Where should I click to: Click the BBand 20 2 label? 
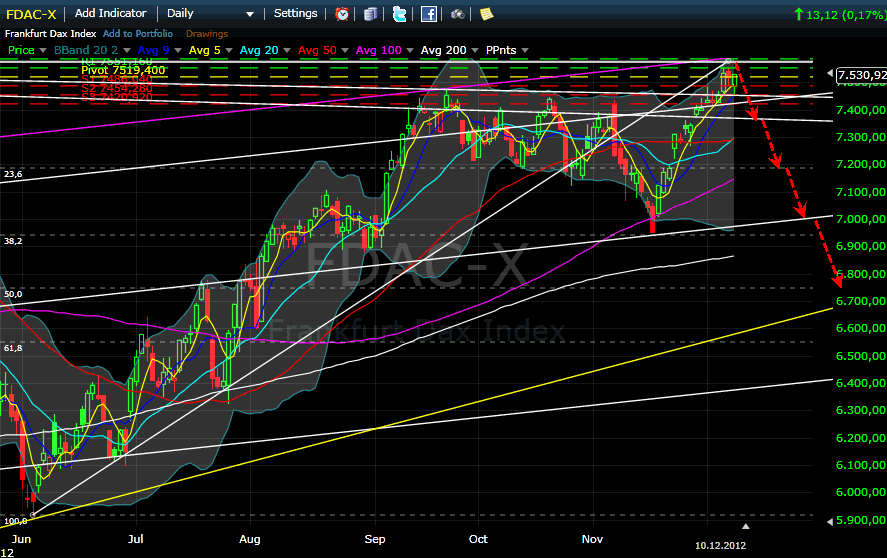pyautogui.click(x=86, y=50)
